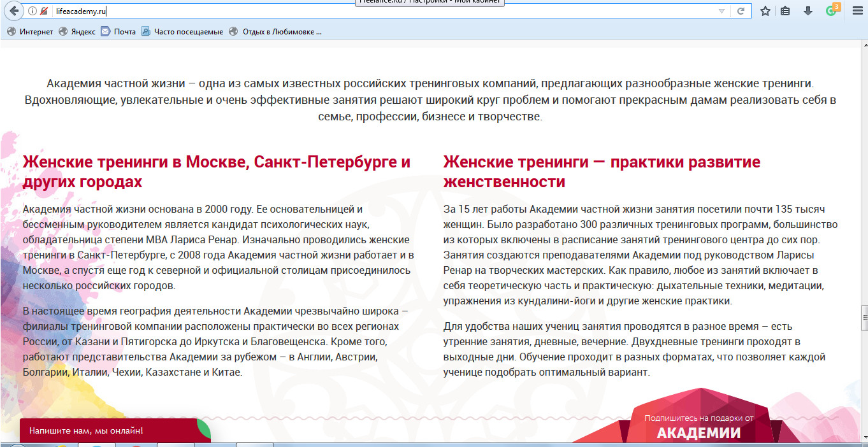Click the crossed-out red icon in address bar
The image size is (868, 447).
tap(44, 11)
